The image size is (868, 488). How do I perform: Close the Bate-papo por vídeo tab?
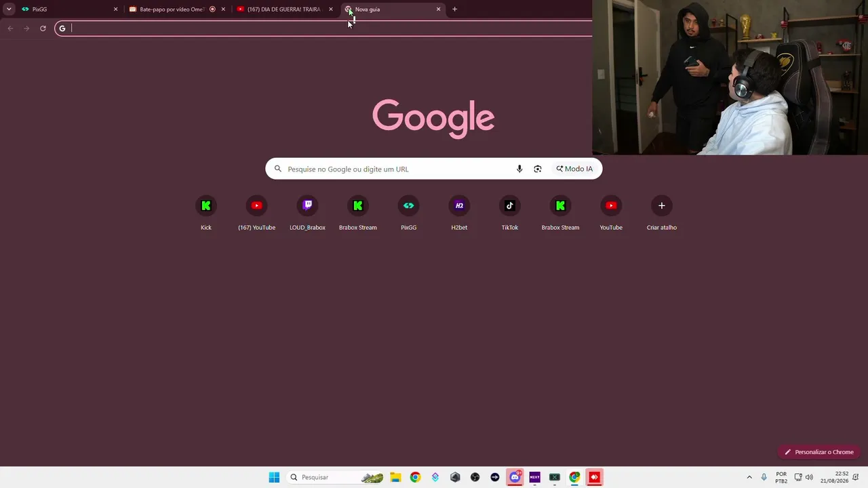[x=223, y=9]
